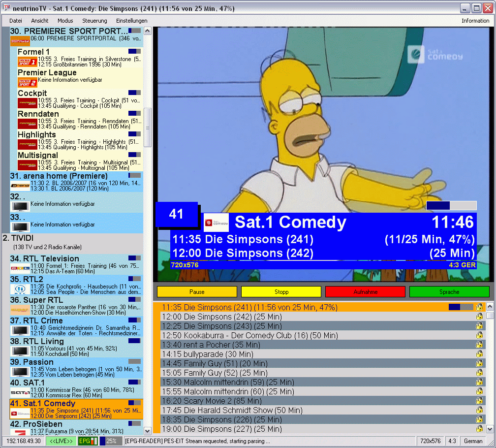Click the Super RTL channel logo
This screenshot has width=496, height=448.
20,310
